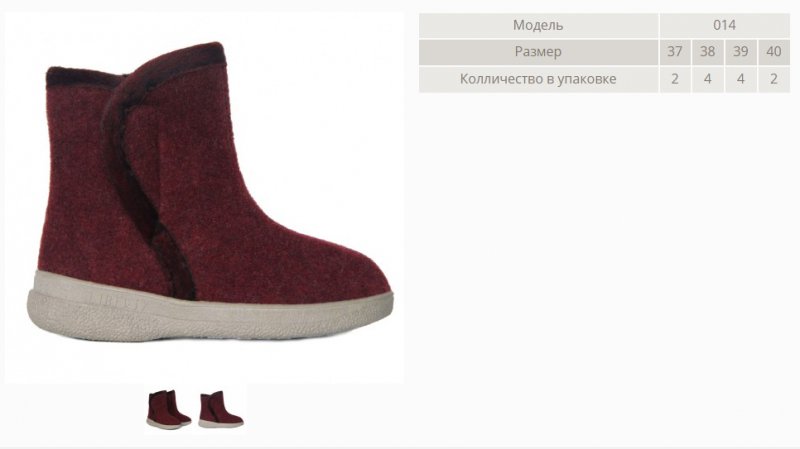Click package quantity 2 under size 37
The height and width of the screenshot is (449, 800).
point(674,79)
